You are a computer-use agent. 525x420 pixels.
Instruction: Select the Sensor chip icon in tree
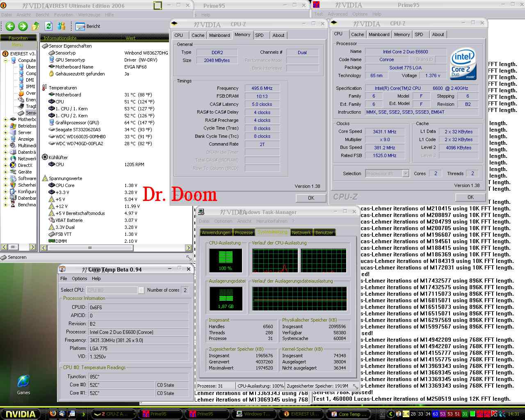[x=21, y=113]
